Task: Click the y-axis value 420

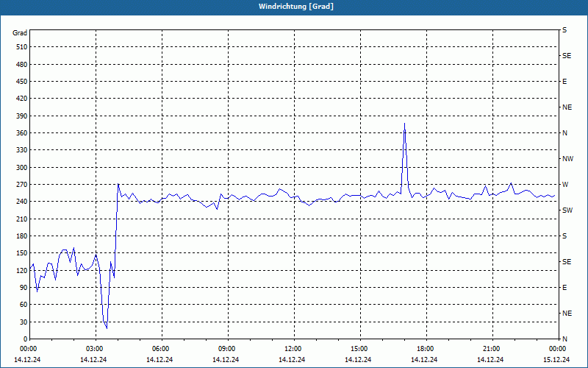Action: (x=22, y=99)
